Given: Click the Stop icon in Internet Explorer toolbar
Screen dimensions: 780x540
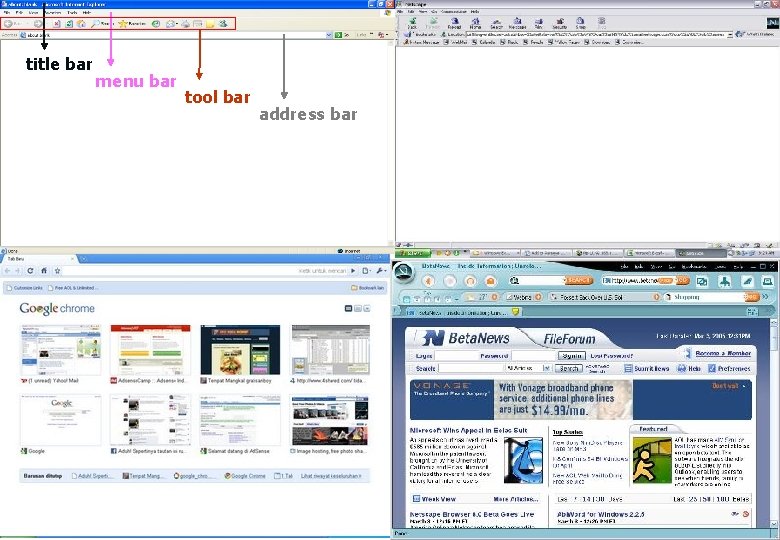Looking at the screenshot, I should pyautogui.click(x=57, y=23).
